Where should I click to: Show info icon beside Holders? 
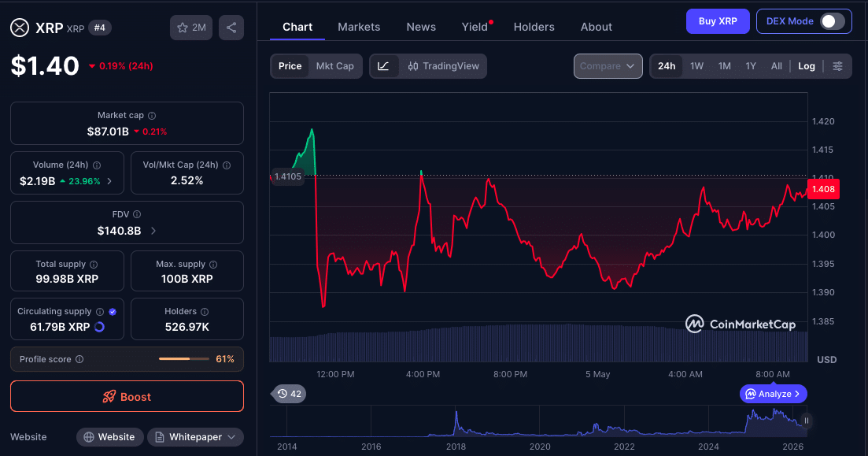[205, 312]
